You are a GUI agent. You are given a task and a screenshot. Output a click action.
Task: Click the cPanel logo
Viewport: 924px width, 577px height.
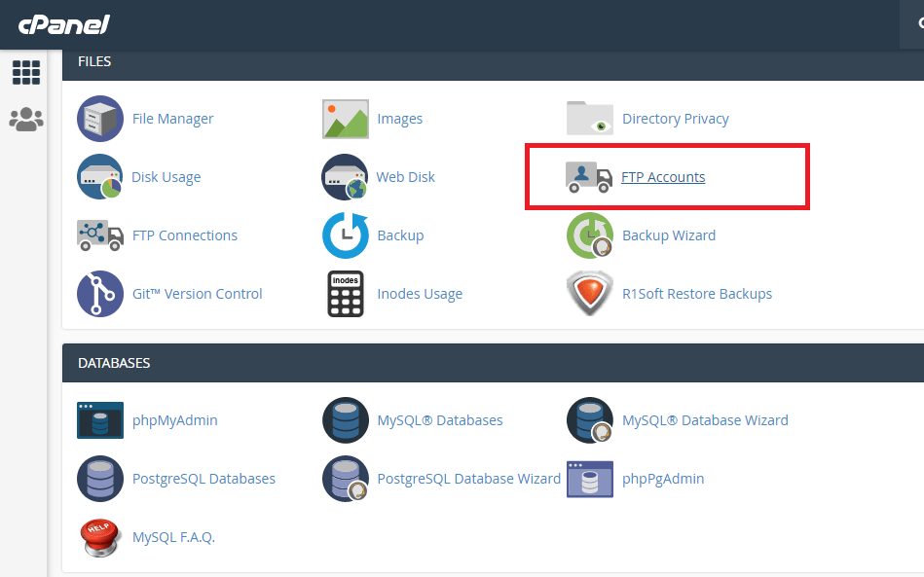pyautogui.click(x=63, y=24)
